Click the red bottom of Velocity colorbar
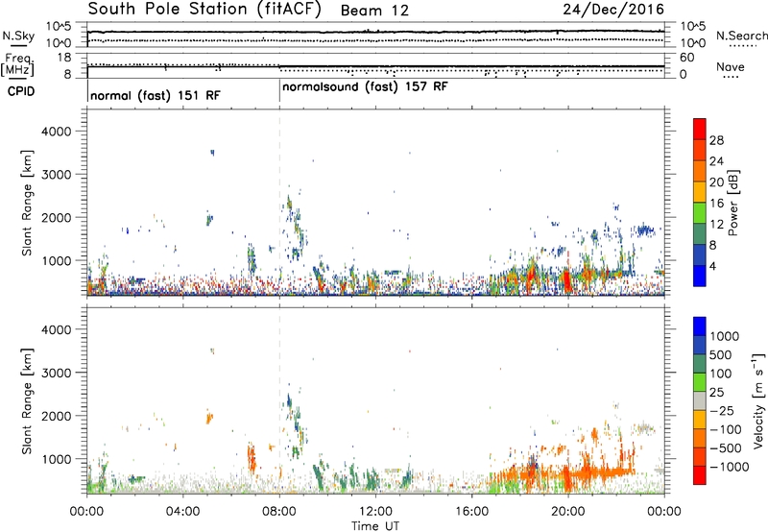This screenshot has width=768, height=532. point(700,475)
